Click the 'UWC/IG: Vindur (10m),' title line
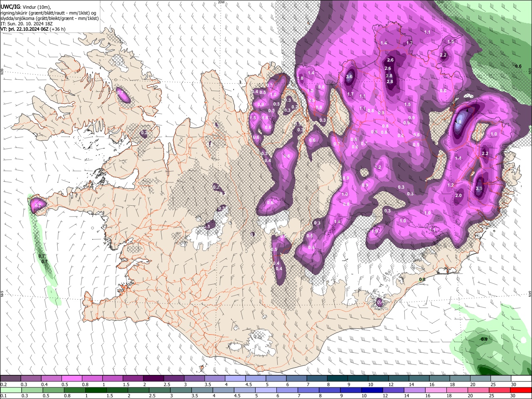This screenshot has height=399, width=532. point(26,7)
